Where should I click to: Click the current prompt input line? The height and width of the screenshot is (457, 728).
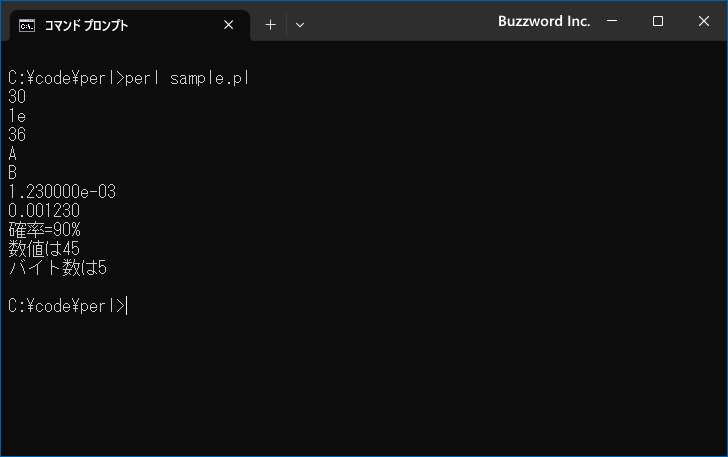68,306
